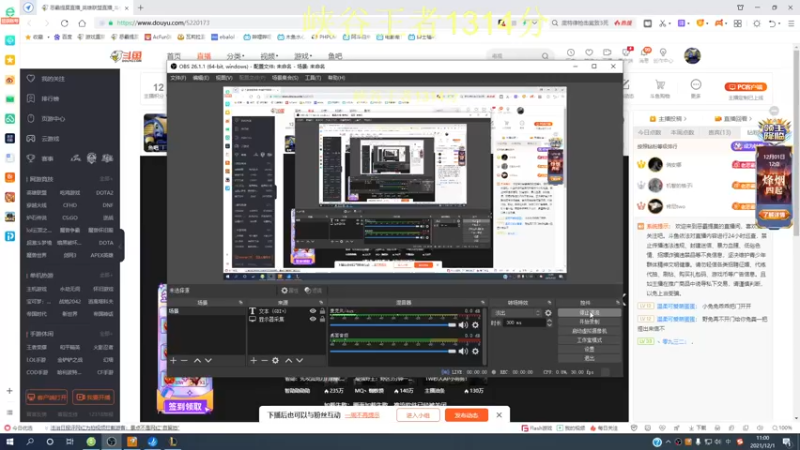Lock the text source
The image size is (800, 450).
(x=322, y=311)
